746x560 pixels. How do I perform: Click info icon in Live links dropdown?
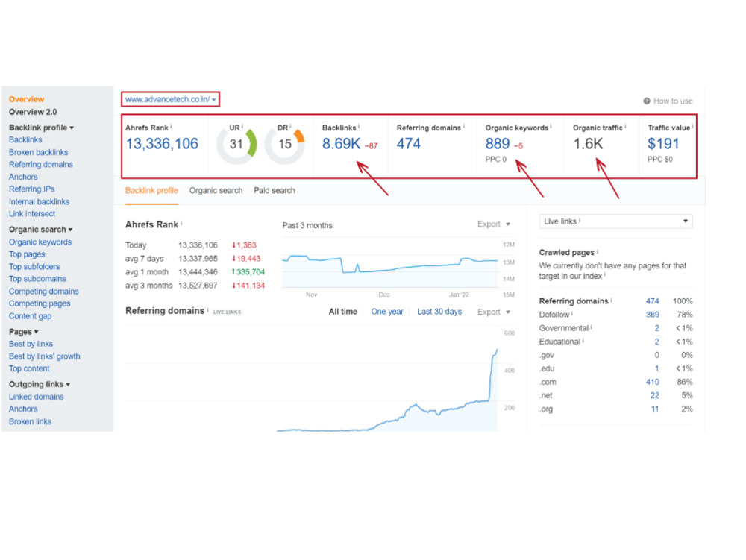click(x=580, y=221)
